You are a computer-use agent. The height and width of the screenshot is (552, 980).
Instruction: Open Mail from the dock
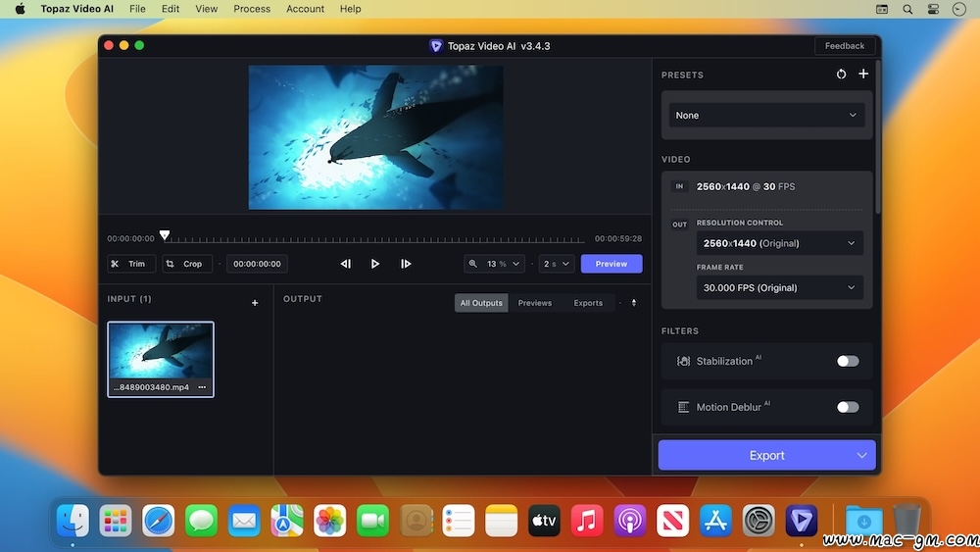click(x=244, y=520)
